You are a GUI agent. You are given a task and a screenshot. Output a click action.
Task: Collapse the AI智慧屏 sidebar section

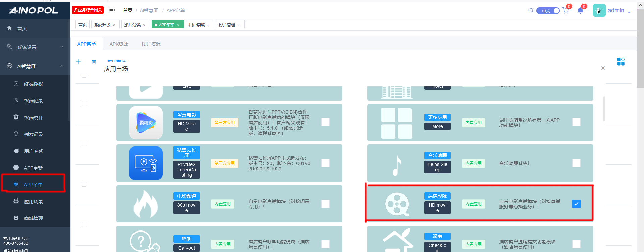tap(35, 66)
